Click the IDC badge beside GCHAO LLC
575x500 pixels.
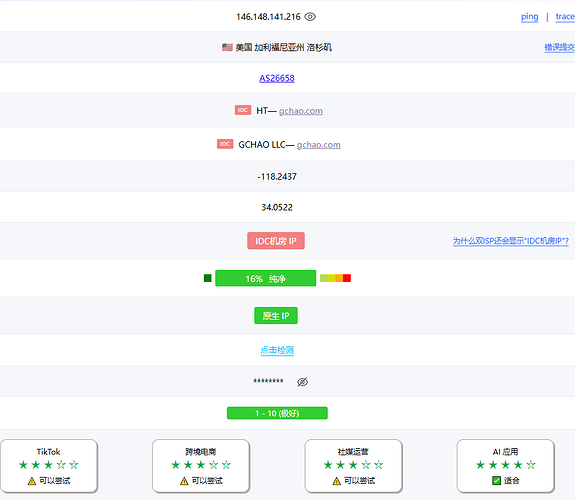pyautogui.click(x=225, y=144)
